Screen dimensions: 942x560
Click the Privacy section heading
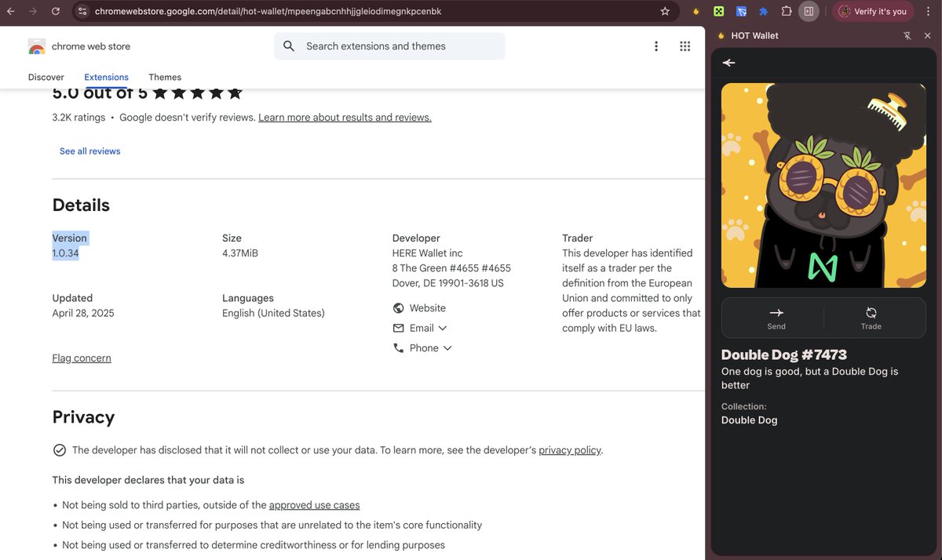(83, 417)
